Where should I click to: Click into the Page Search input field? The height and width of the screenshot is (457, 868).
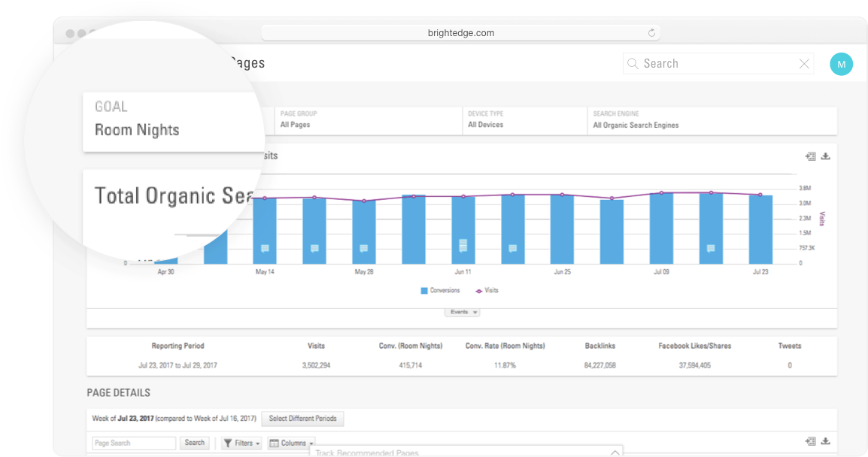(x=134, y=443)
